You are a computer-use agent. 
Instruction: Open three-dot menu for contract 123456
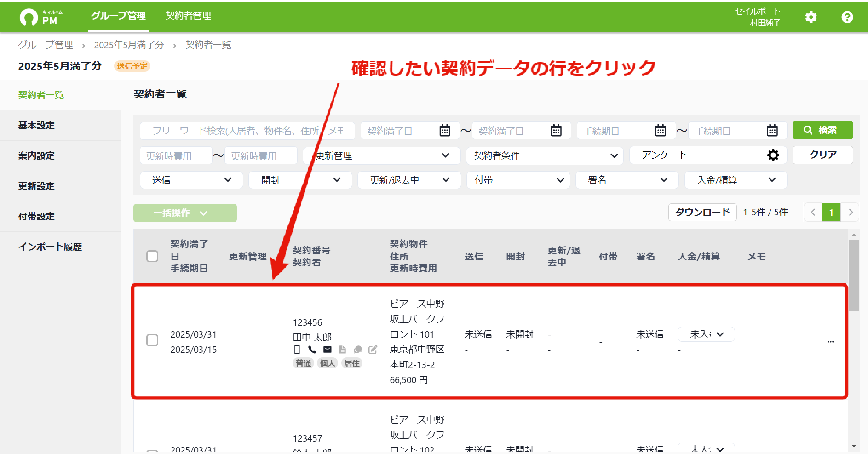pyautogui.click(x=830, y=342)
